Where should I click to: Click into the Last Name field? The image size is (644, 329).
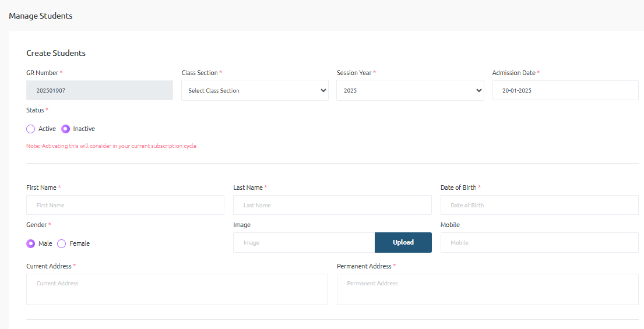(332, 205)
